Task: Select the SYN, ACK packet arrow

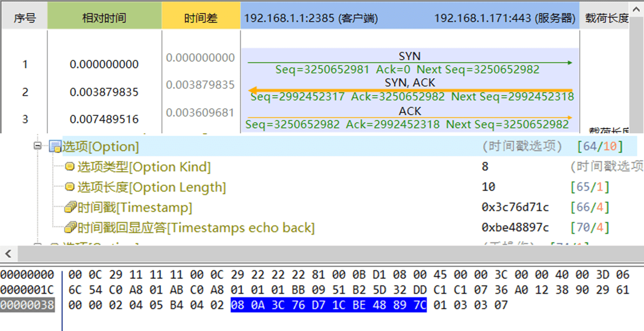Action: 410,90
